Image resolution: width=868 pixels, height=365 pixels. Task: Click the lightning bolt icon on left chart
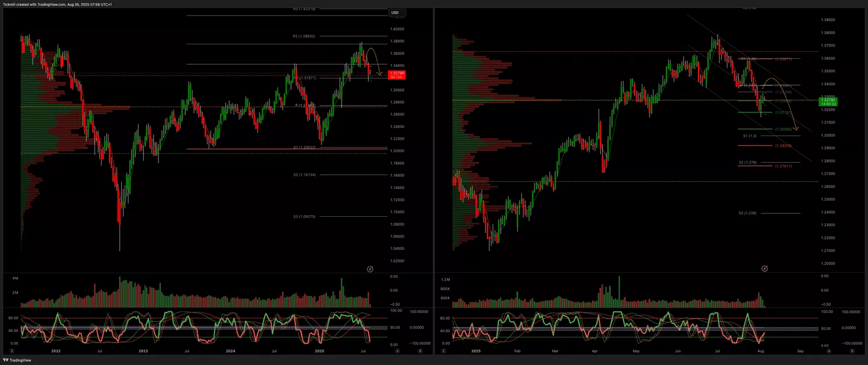coord(370,269)
